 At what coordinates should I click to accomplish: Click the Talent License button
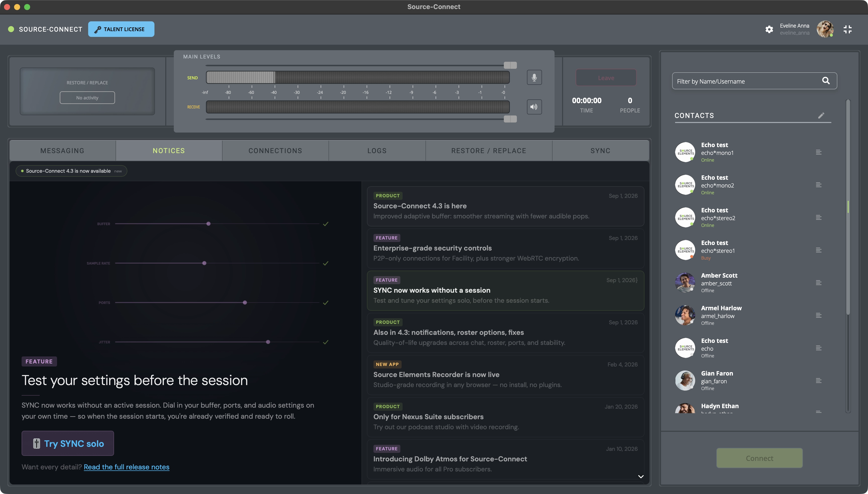pos(121,29)
